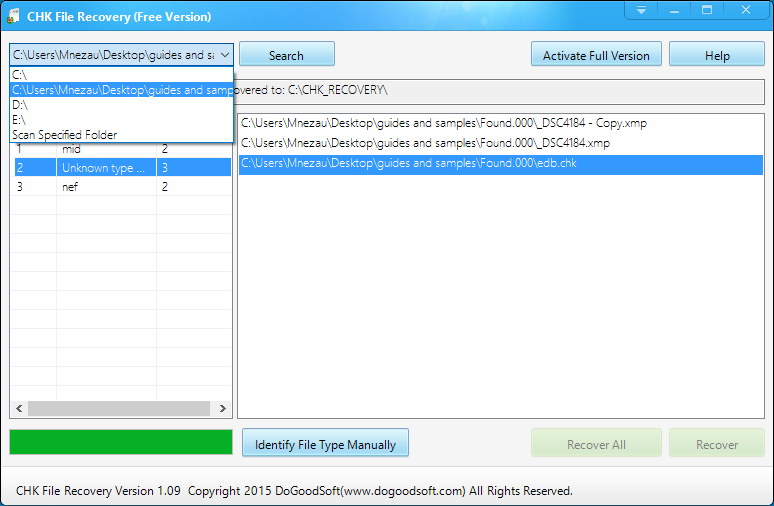
Task: Close the CHK File Recovery window
Action: coord(746,10)
